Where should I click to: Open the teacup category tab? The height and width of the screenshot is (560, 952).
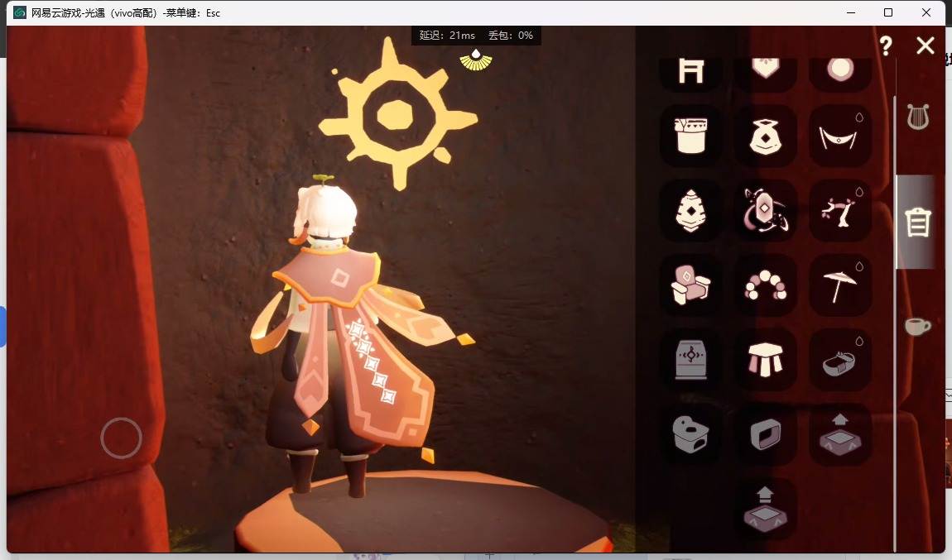pyautogui.click(x=917, y=326)
